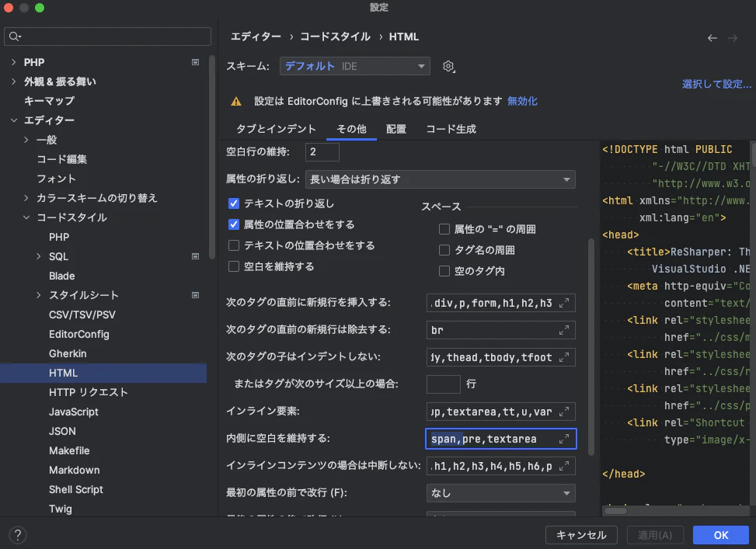
Task: Expand the インライン要素 field icon
Action: [x=563, y=412]
